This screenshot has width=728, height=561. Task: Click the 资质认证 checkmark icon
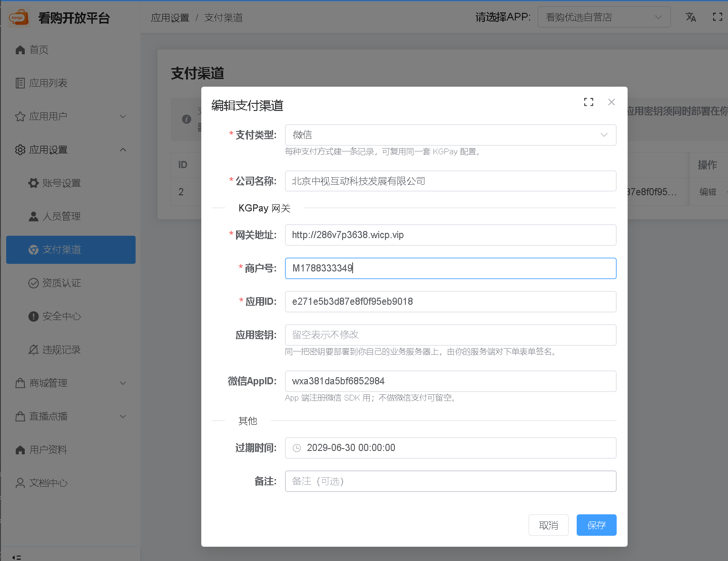tap(33, 283)
